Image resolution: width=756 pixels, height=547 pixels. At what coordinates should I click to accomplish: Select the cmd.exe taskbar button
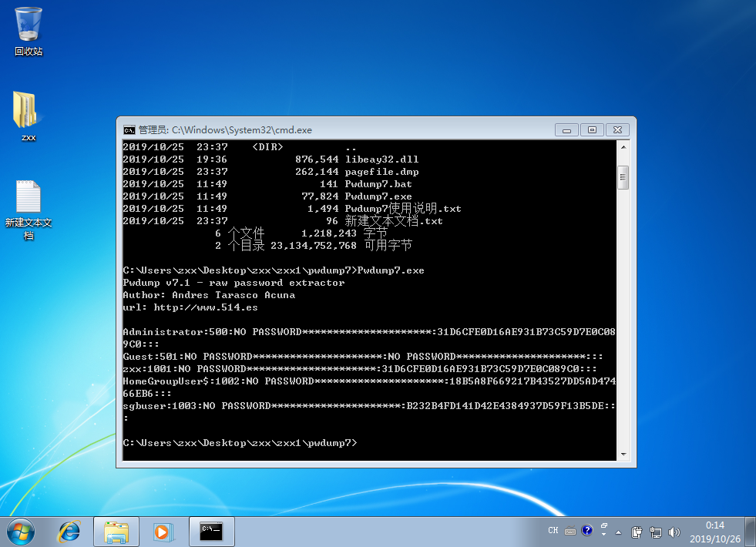click(211, 531)
